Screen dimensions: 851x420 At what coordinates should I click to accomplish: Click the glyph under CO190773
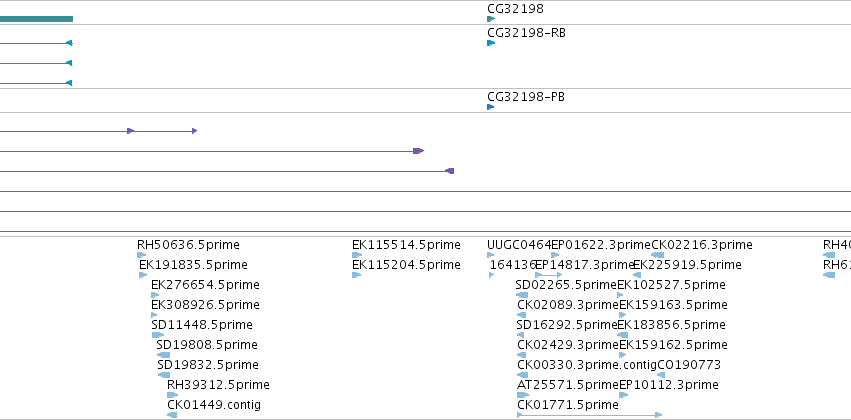661,375
